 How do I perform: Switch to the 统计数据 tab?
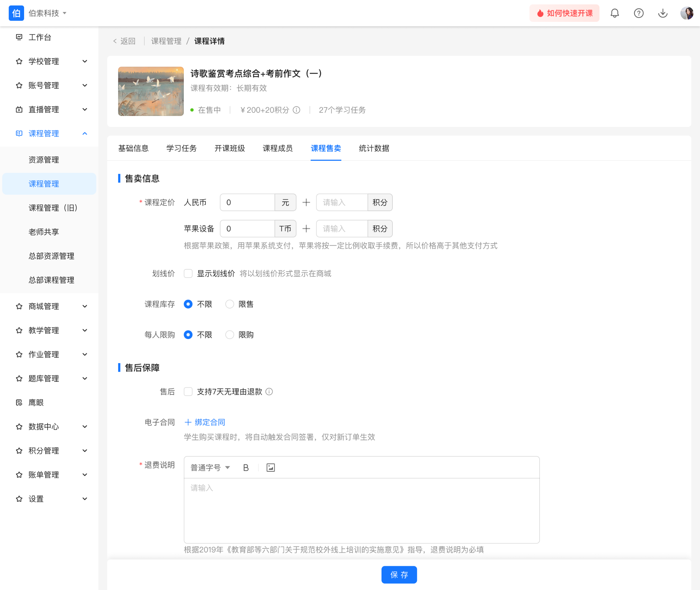(x=373, y=148)
